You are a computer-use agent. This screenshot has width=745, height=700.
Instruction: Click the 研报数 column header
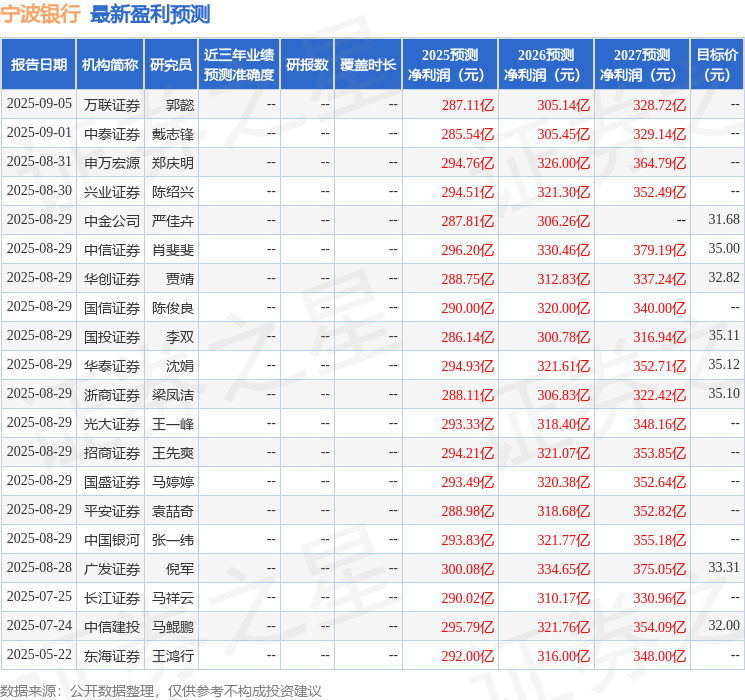pyautogui.click(x=307, y=65)
